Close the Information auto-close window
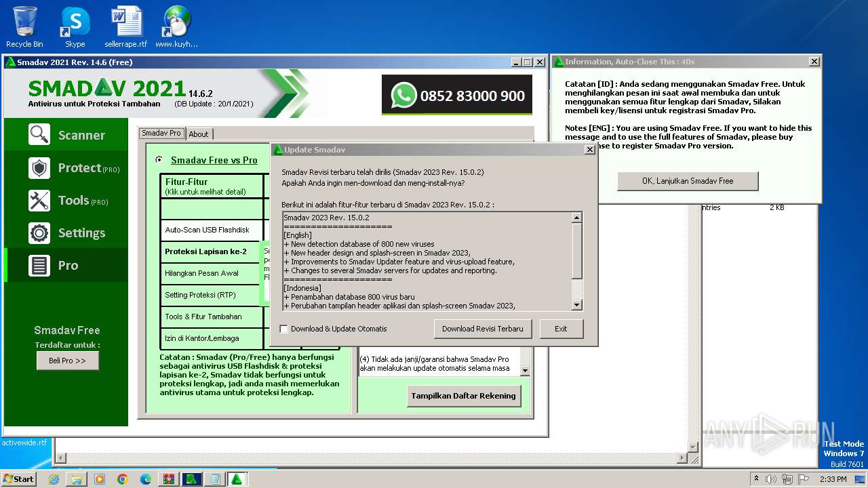The image size is (868, 488). [x=814, y=62]
